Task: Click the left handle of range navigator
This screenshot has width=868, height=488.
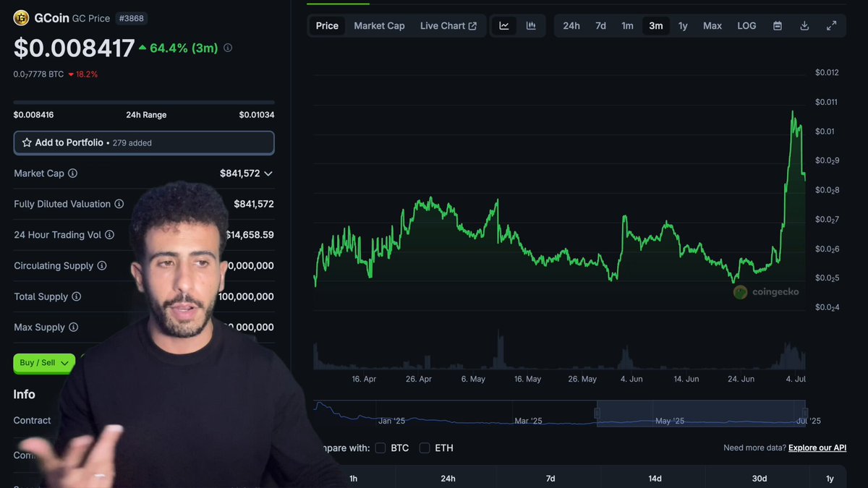Action: point(597,413)
